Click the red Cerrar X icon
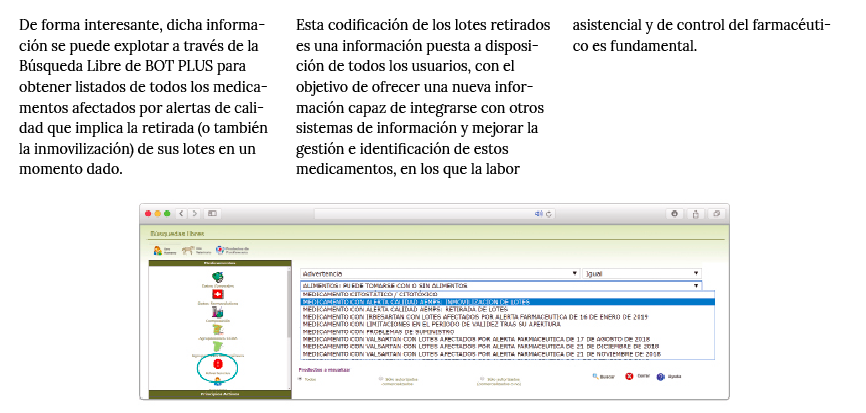Image resolution: width=866 pixels, height=413 pixels. pyautogui.click(x=629, y=377)
